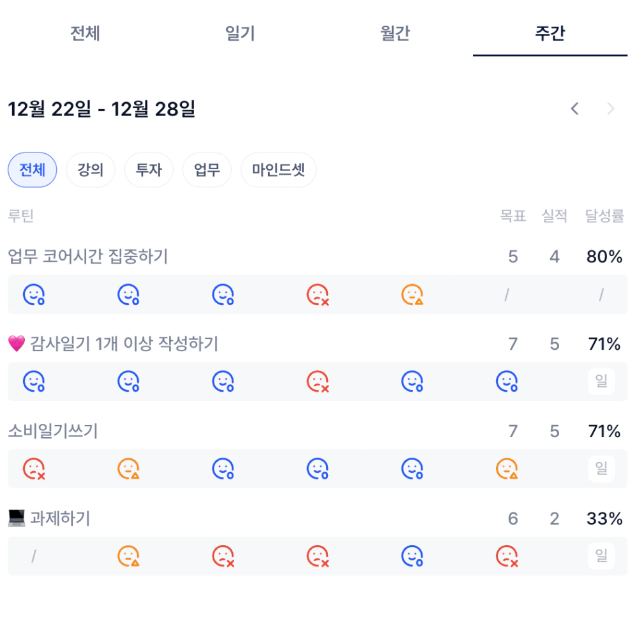Filter routines by 업무 chip

(x=207, y=170)
